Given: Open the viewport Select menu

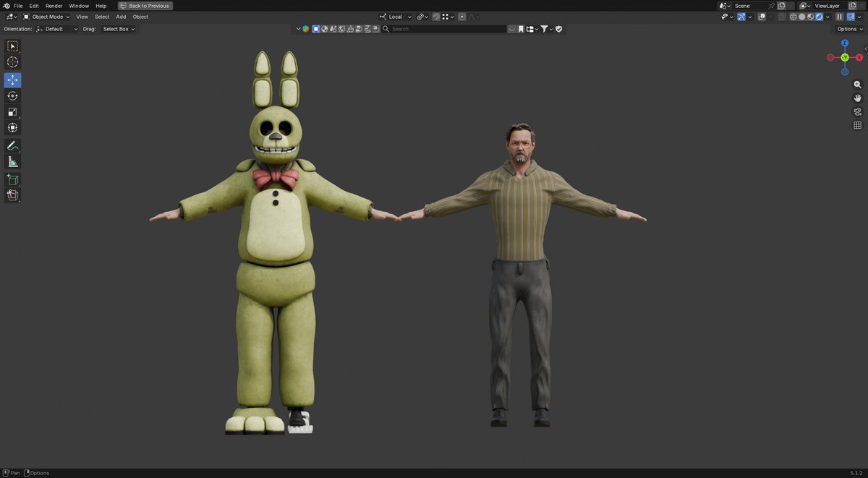Looking at the screenshot, I should coord(102,17).
